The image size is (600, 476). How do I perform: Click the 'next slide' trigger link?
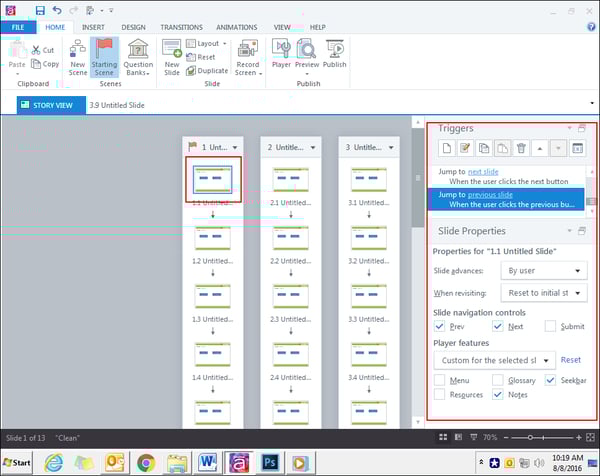point(483,172)
